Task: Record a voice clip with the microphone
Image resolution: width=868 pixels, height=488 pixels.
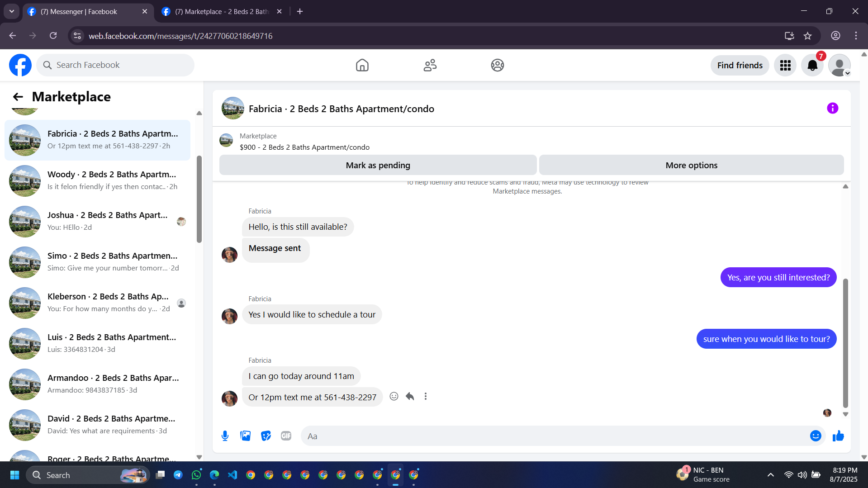Action: [225, 436]
